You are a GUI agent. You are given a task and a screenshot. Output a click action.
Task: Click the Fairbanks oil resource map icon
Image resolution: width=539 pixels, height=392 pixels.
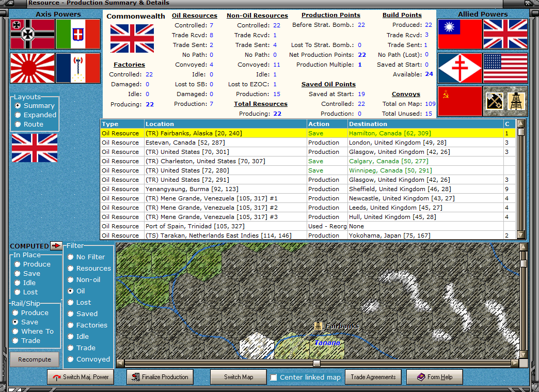tap(319, 326)
